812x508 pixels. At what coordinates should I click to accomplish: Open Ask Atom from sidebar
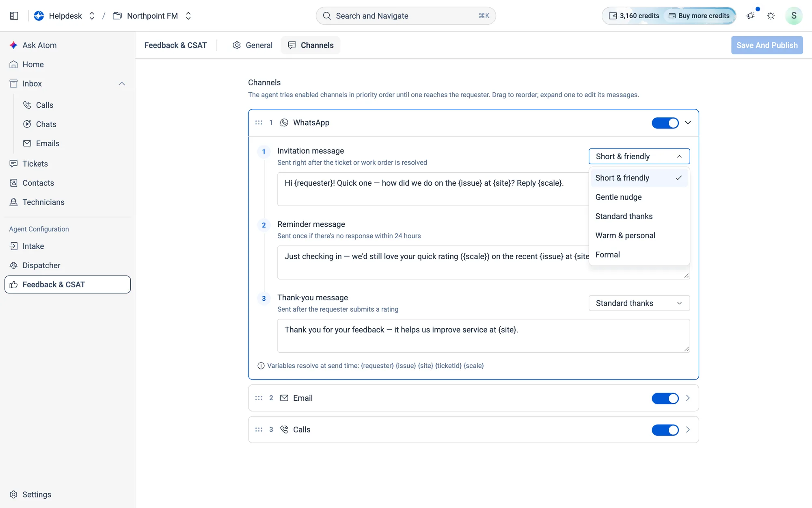coord(67,45)
